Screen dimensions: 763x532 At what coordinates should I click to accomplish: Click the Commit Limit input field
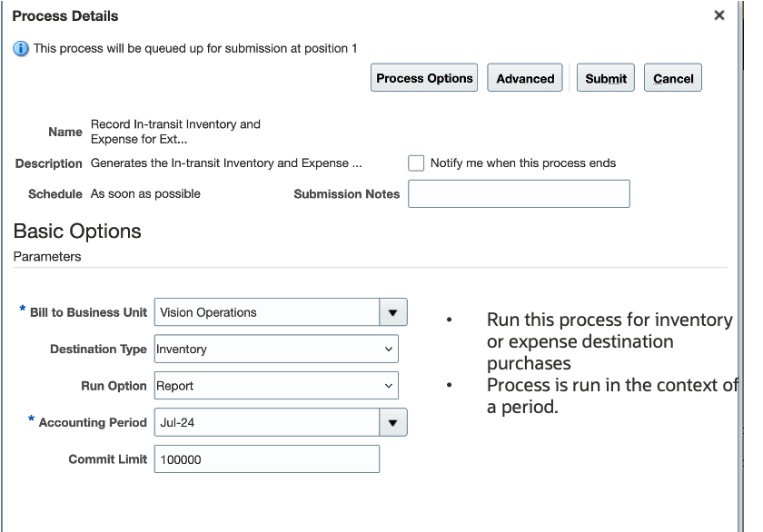[267, 459]
